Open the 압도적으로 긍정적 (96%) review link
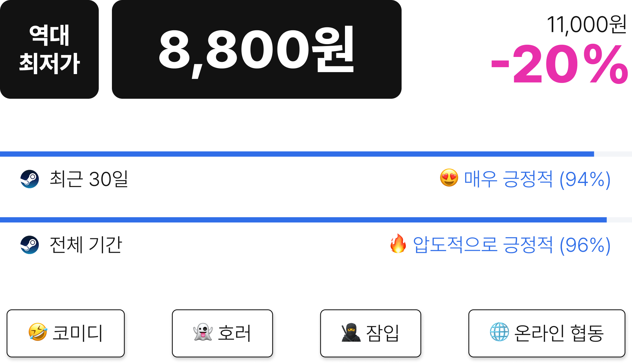The width and height of the screenshot is (632, 364). point(512,246)
